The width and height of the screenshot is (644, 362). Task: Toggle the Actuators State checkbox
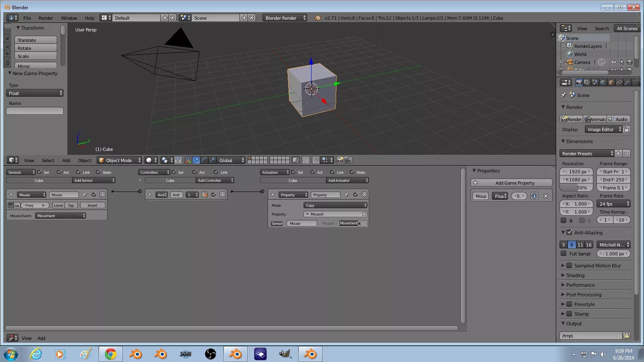click(352, 172)
